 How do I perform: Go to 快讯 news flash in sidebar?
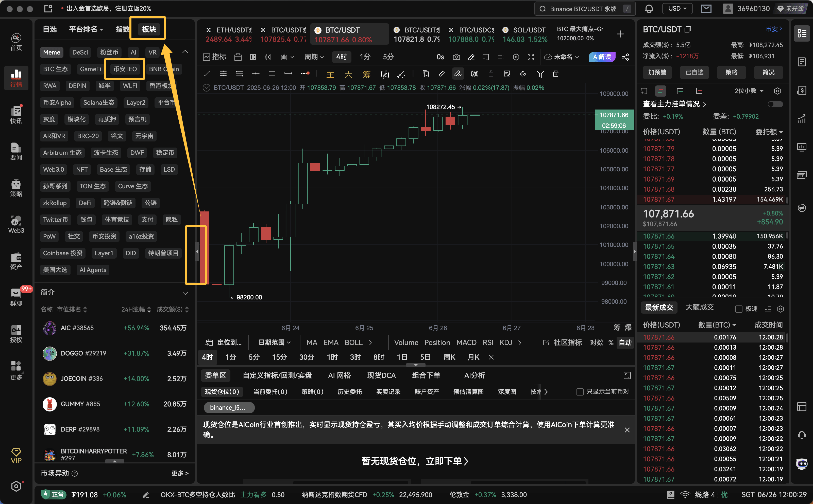click(x=16, y=115)
